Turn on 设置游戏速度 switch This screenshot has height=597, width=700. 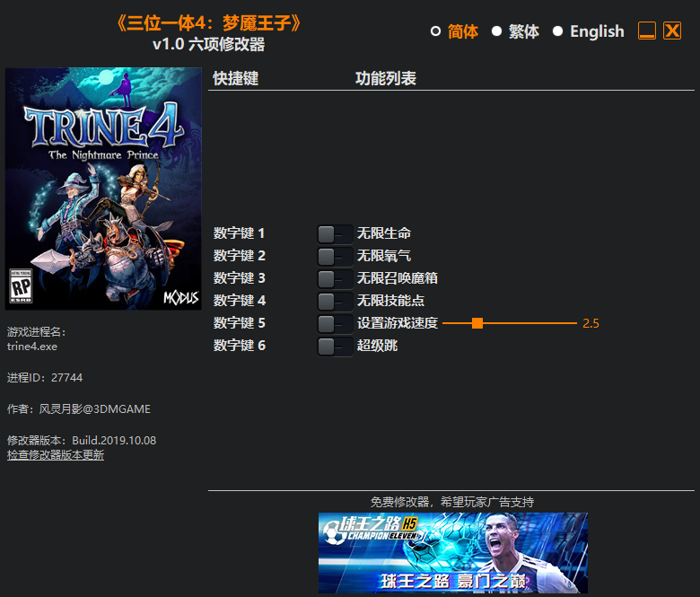pyautogui.click(x=335, y=323)
